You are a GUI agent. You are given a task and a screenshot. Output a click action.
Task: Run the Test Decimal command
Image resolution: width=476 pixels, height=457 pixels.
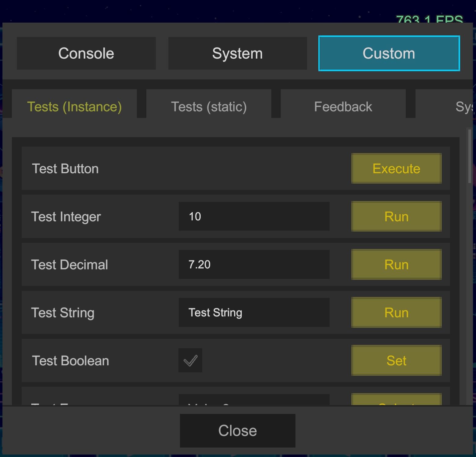396,264
